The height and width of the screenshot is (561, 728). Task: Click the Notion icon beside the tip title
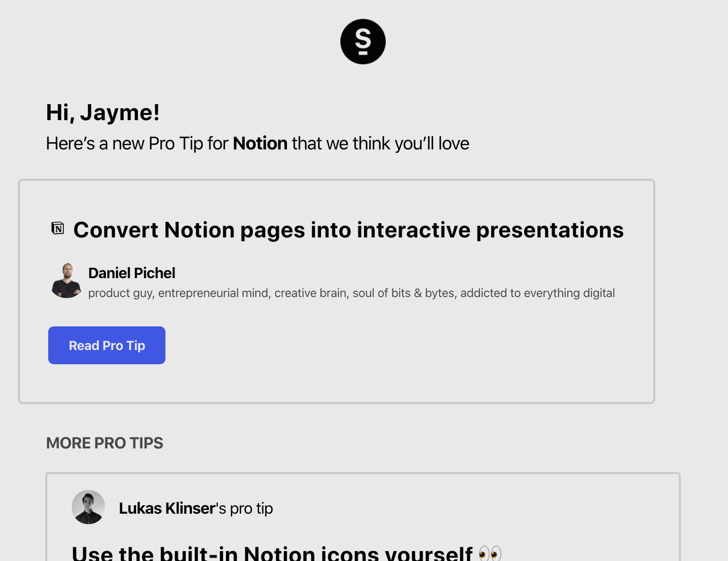pyautogui.click(x=58, y=228)
